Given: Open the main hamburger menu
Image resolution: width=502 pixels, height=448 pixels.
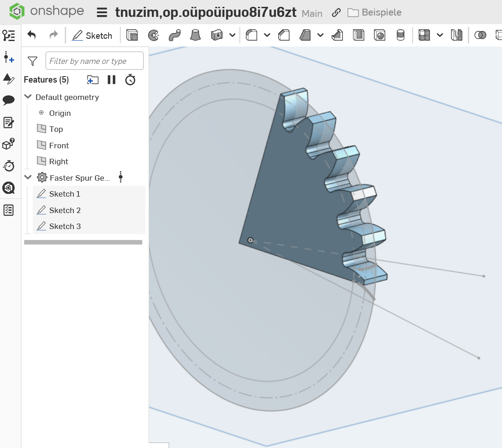Looking at the screenshot, I should click(x=102, y=12).
